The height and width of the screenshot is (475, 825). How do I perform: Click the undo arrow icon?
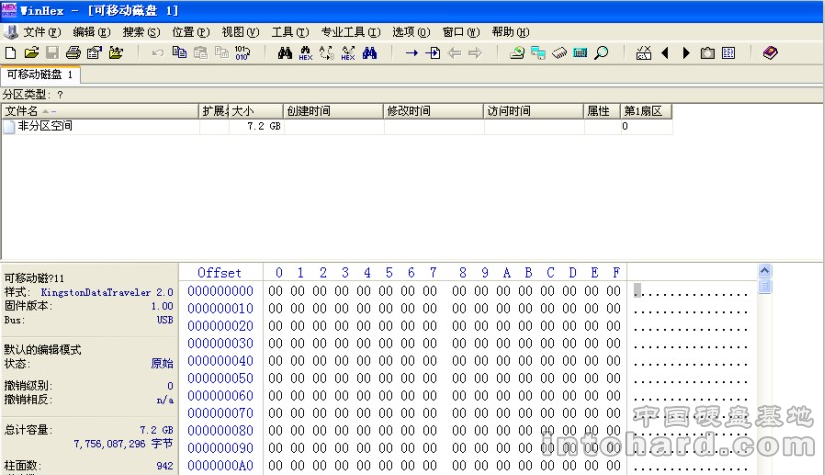tap(157, 53)
